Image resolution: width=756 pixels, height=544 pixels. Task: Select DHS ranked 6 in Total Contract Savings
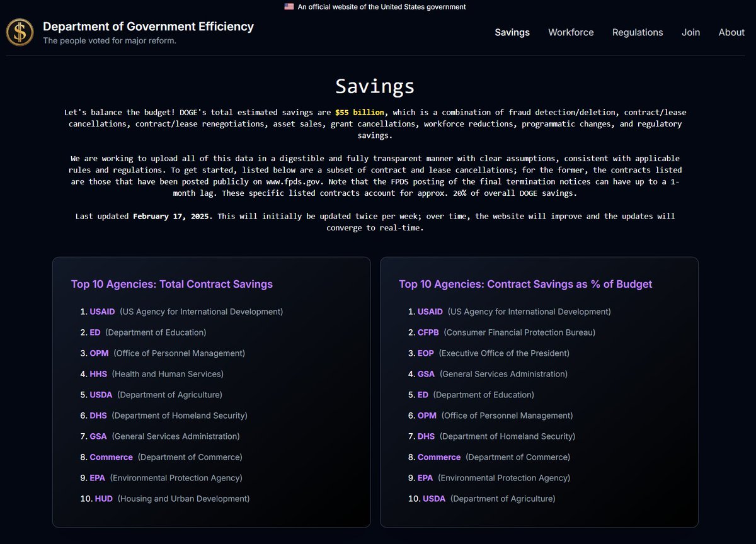pos(98,416)
